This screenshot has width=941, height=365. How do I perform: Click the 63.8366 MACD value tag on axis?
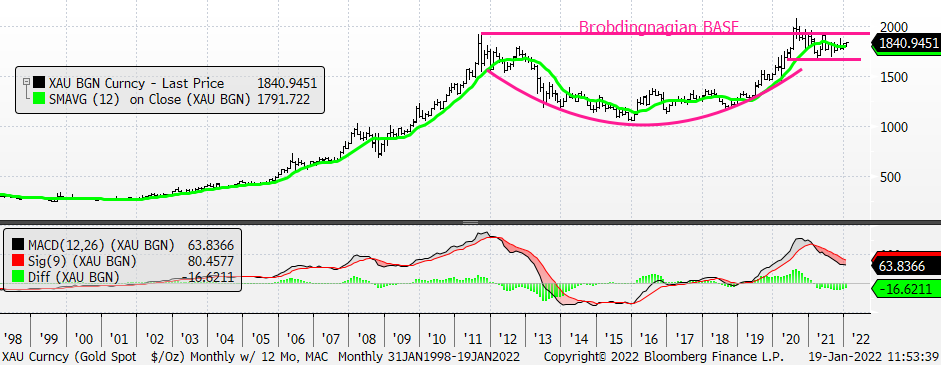(906, 266)
